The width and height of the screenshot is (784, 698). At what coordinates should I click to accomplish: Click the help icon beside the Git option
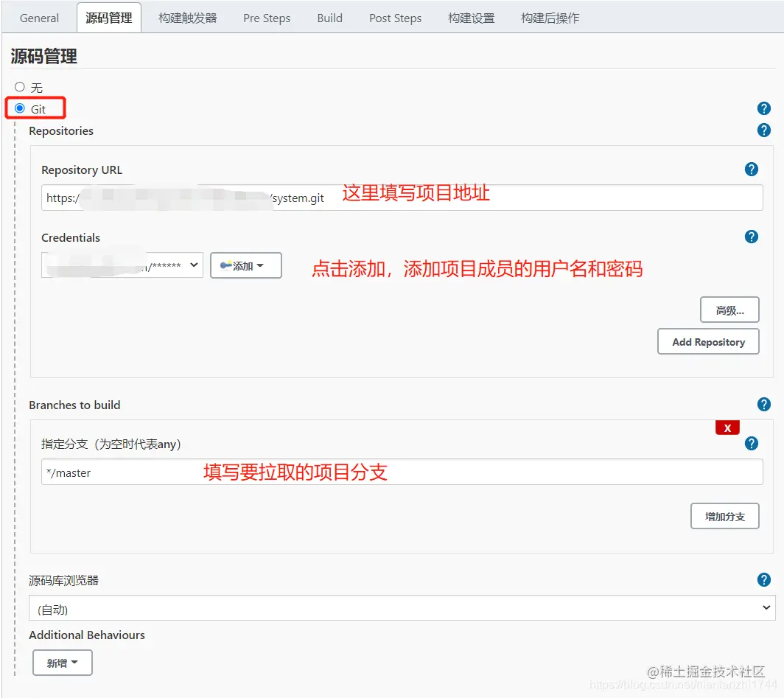pyautogui.click(x=764, y=108)
